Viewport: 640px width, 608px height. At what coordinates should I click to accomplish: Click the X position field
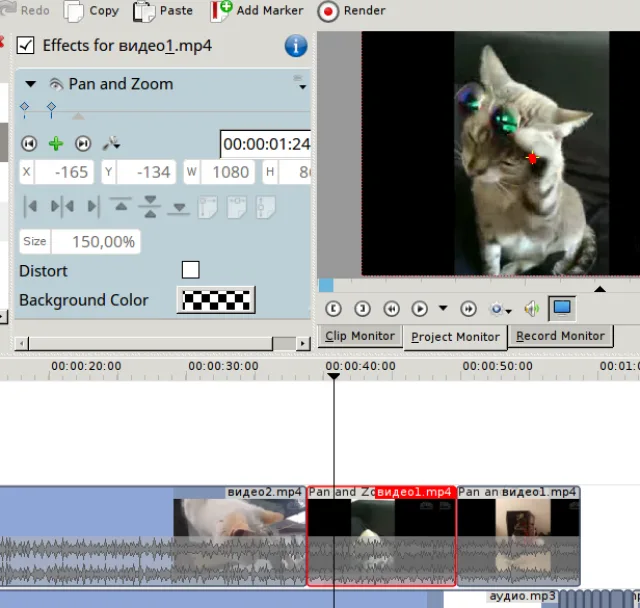56,172
